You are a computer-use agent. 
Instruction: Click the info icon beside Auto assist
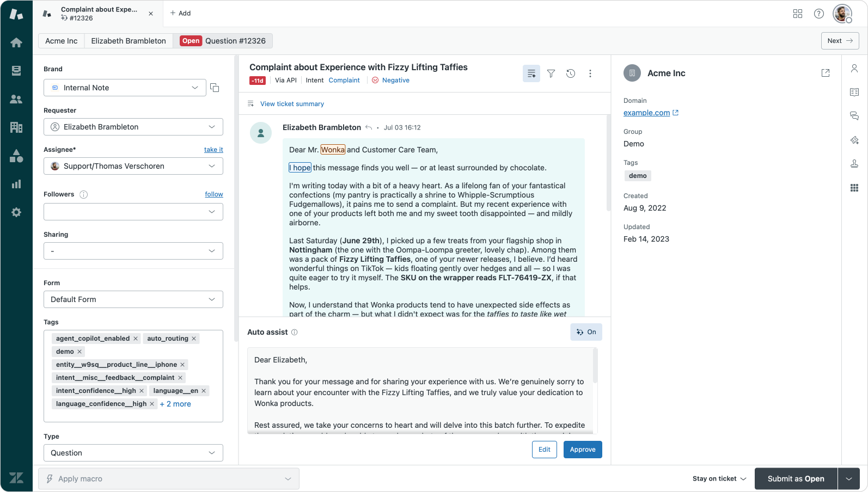295,332
